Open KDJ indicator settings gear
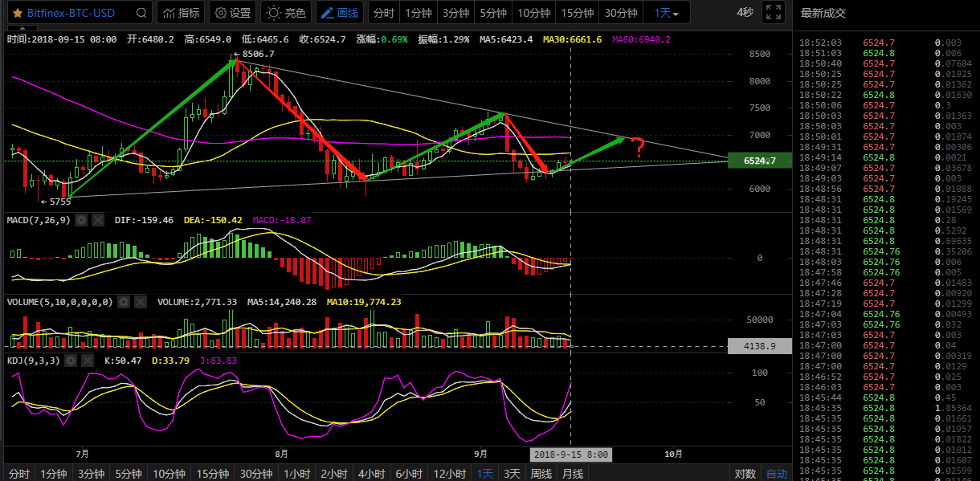The image size is (980, 481). pos(69,361)
